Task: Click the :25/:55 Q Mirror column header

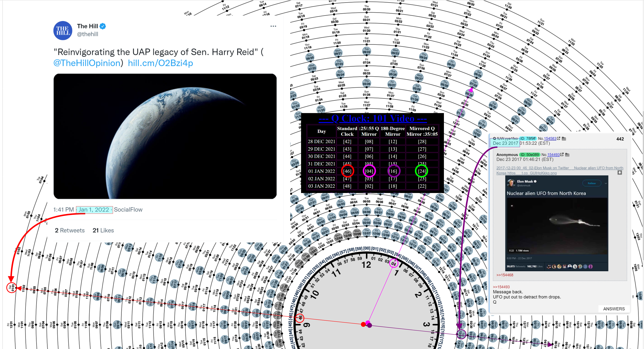Action: (369, 131)
